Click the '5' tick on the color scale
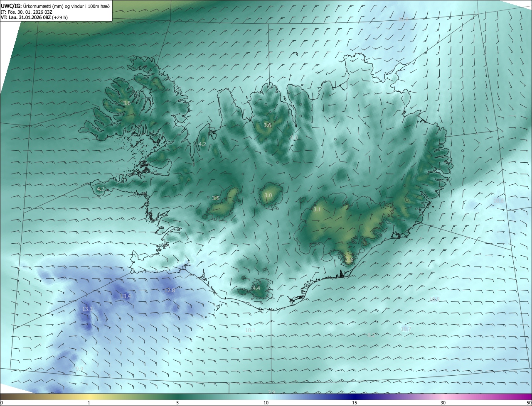The image size is (532, 406). 177,403
